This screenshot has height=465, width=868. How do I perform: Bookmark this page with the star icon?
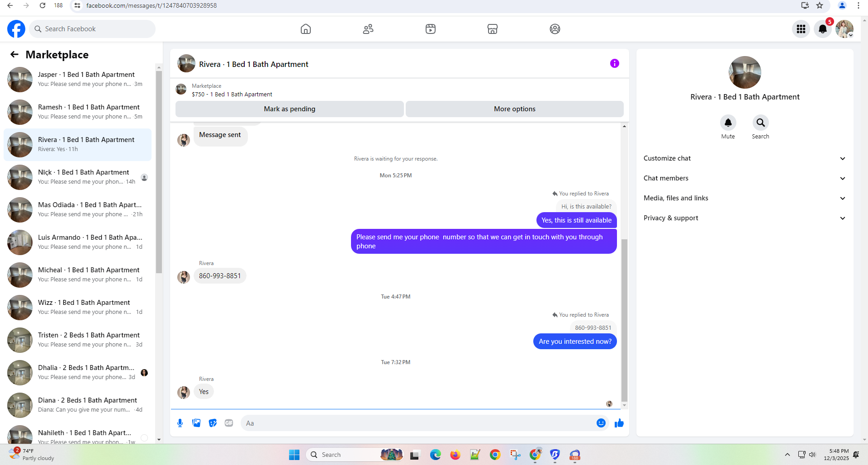(x=820, y=5)
